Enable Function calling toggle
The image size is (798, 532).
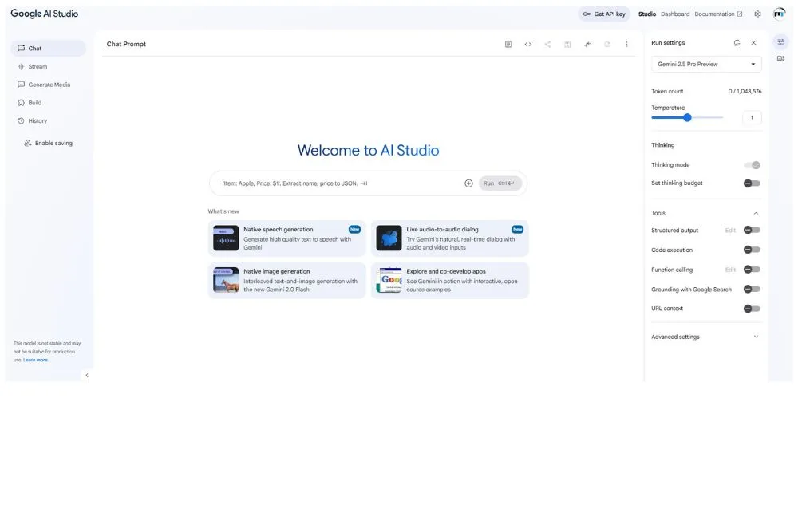click(x=752, y=270)
